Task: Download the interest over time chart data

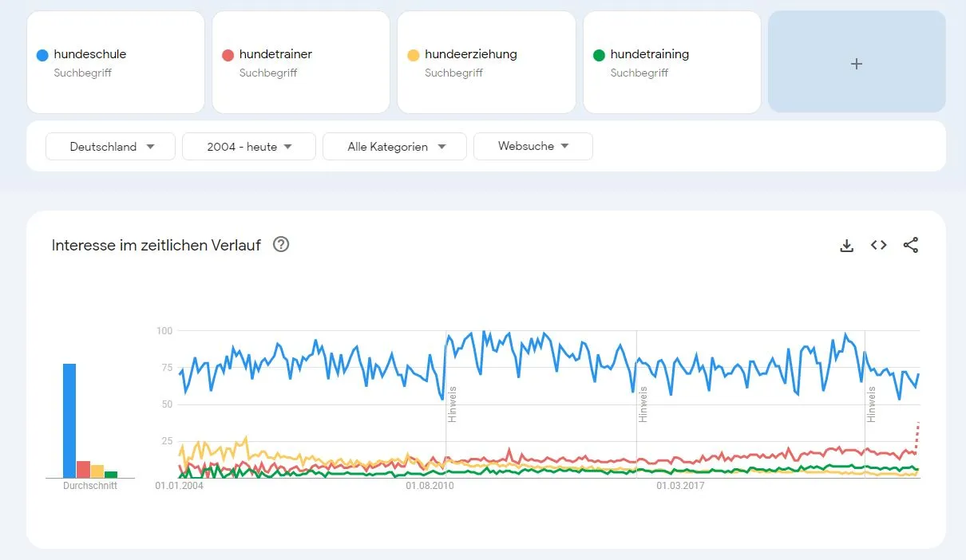Action: coord(847,246)
